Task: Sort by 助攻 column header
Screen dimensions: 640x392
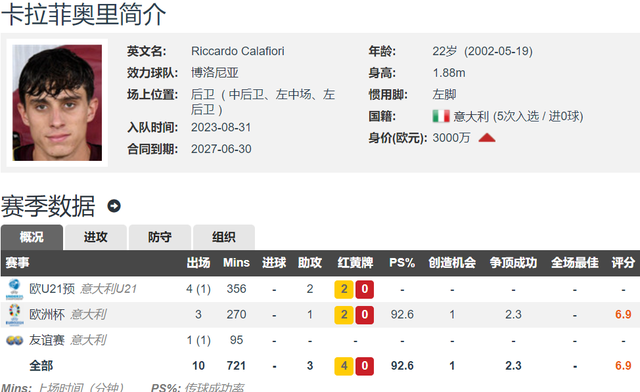Action: click(x=310, y=263)
